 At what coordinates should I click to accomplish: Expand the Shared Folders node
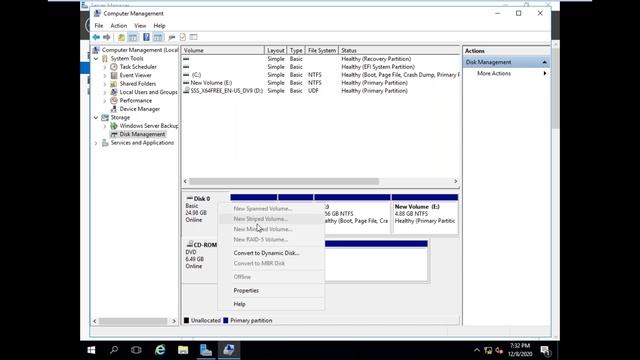[x=105, y=84]
